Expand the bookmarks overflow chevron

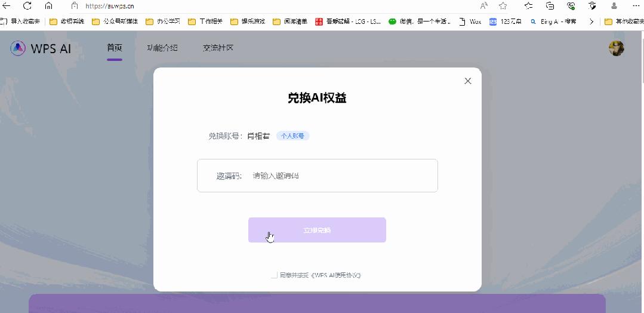(591, 22)
